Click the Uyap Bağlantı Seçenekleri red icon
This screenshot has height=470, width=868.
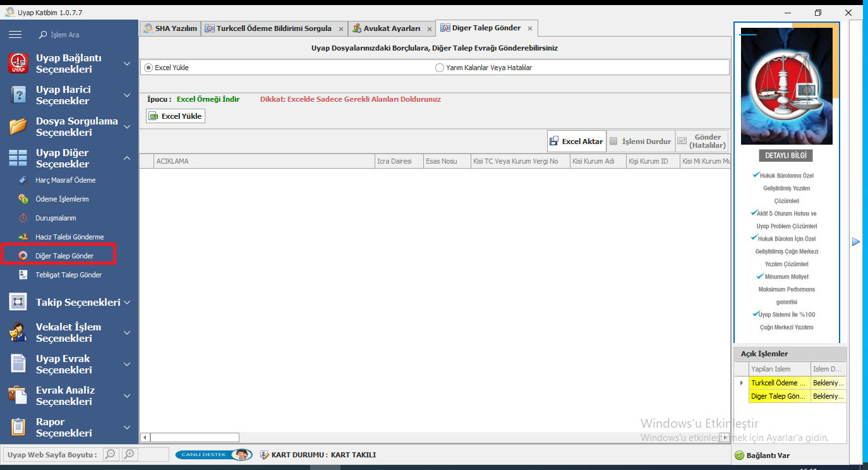pyautogui.click(x=18, y=63)
